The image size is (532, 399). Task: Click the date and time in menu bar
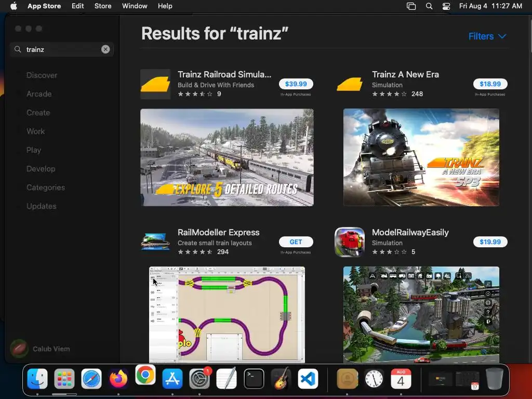[490, 6]
